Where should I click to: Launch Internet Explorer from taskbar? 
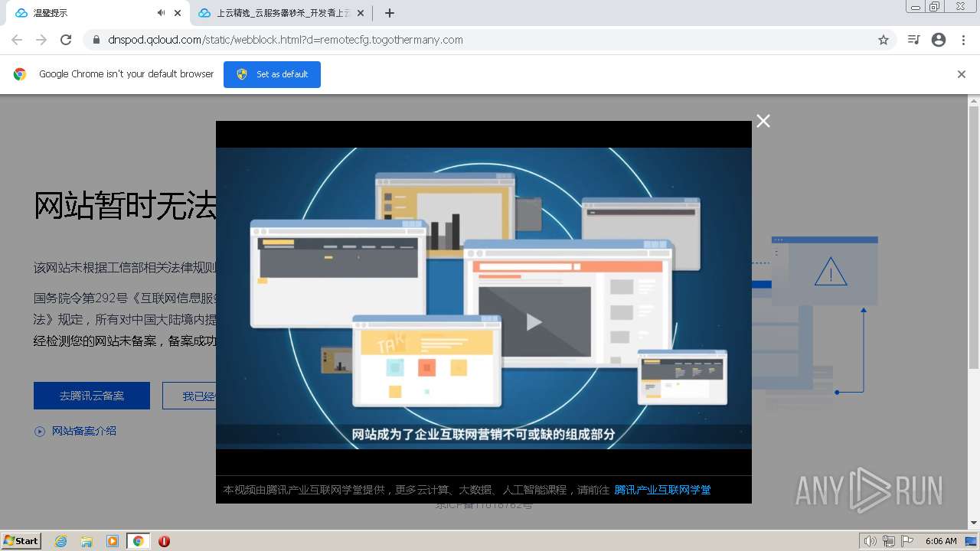click(60, 541)
